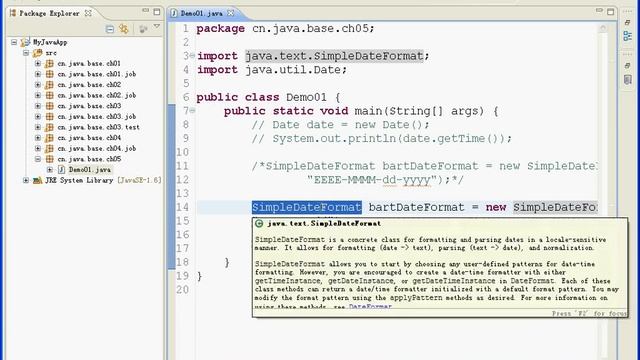640x360 pixels.
Task: Click the java.text.SimpleDateFormat hover title
Action: click(324, 223)
